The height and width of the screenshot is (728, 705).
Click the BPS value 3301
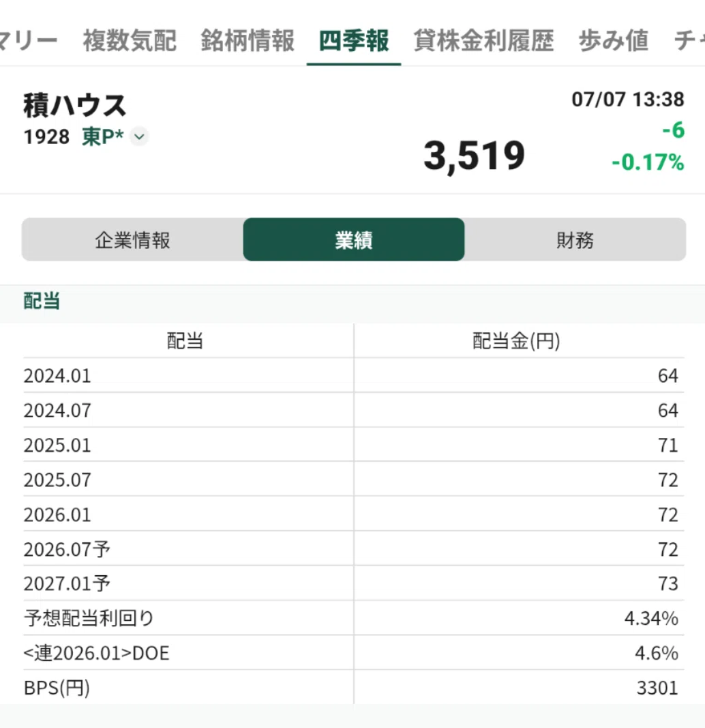pos(657,688)
